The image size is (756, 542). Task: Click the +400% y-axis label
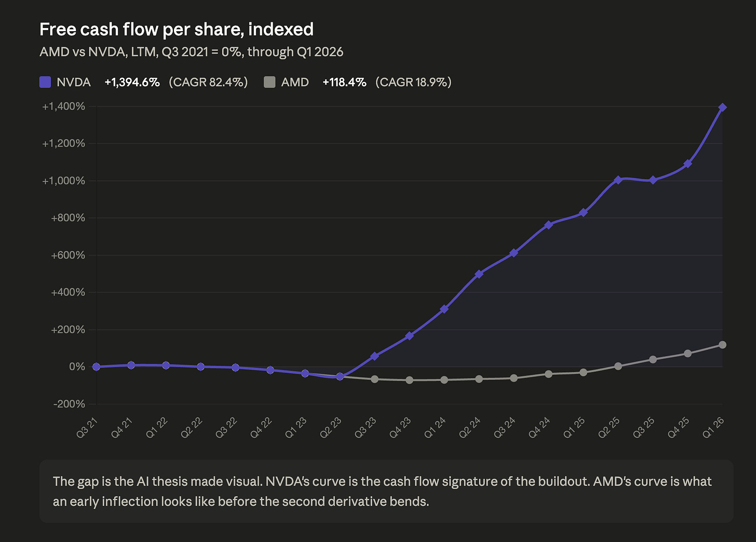click(68, 292)
